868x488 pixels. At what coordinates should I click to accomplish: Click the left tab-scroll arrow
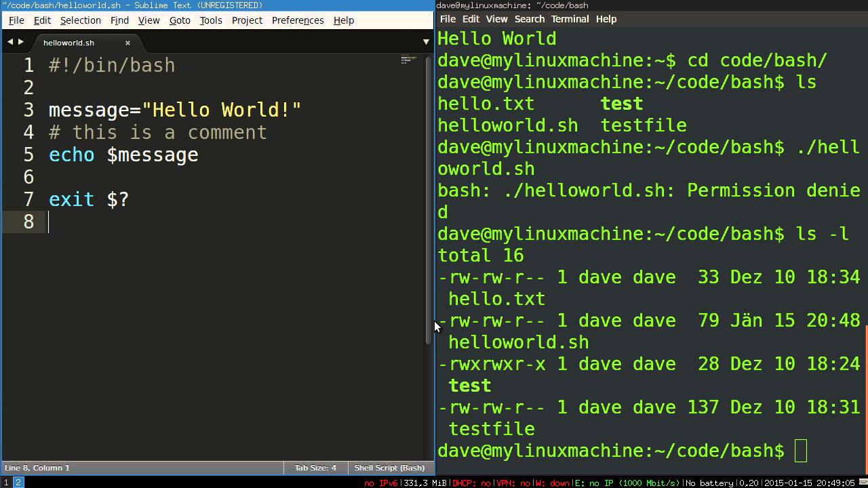[x=9, y=42]
